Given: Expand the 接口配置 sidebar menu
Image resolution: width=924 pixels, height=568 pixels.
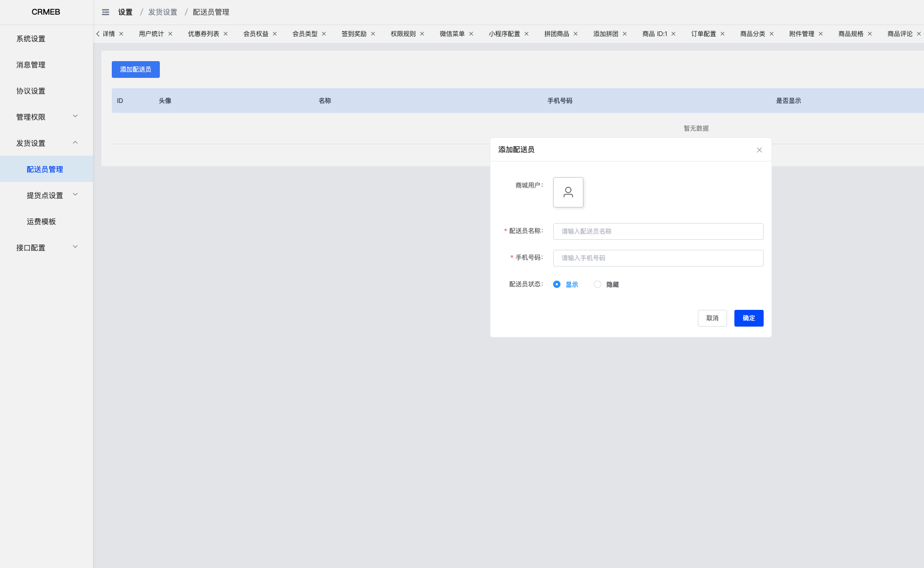Looking at the screenshot, I should (x=46, y=247).
